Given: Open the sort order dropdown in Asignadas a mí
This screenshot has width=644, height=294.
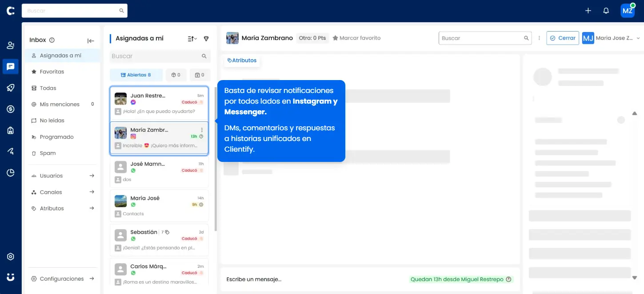Looking at the screenshot, I should (x=192, y=39).
